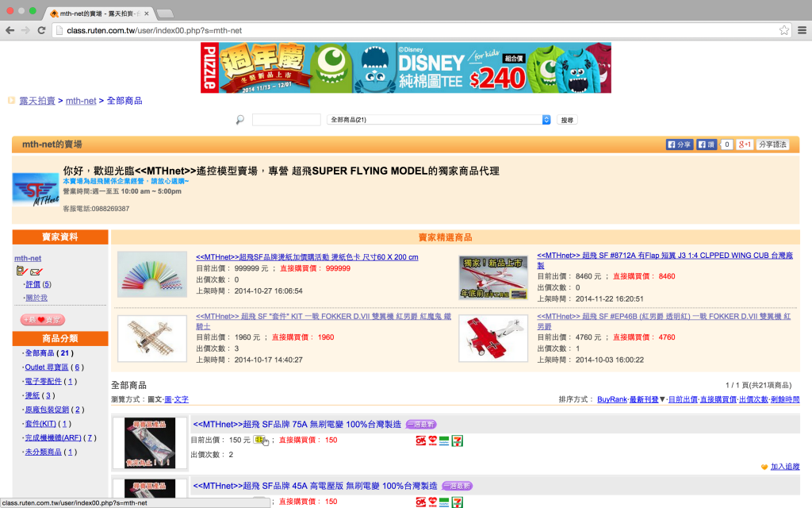This screenshot has width=812, height=508.
Task: Open the 全部商品 (21) category
Action: coord(49,353)
